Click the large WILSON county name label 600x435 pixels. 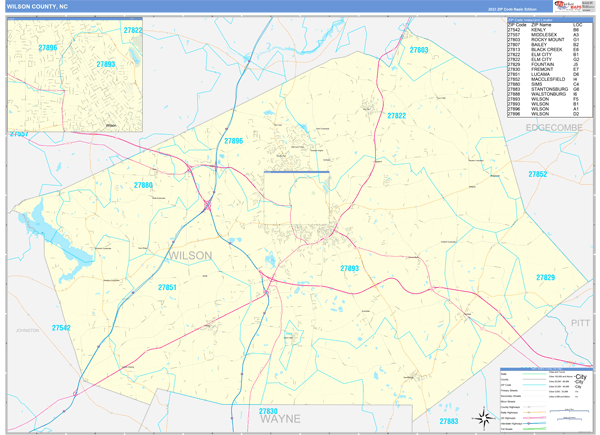point(186,256)
